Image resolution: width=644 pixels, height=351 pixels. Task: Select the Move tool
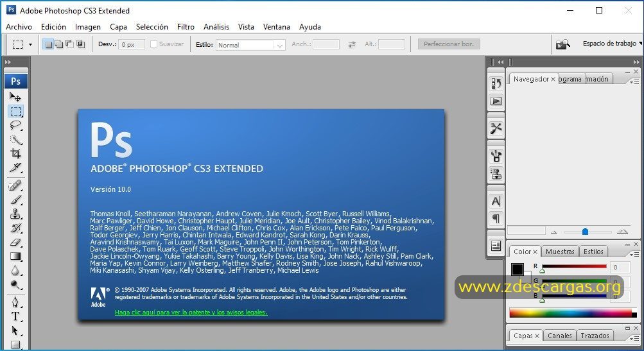click(15, 97)
